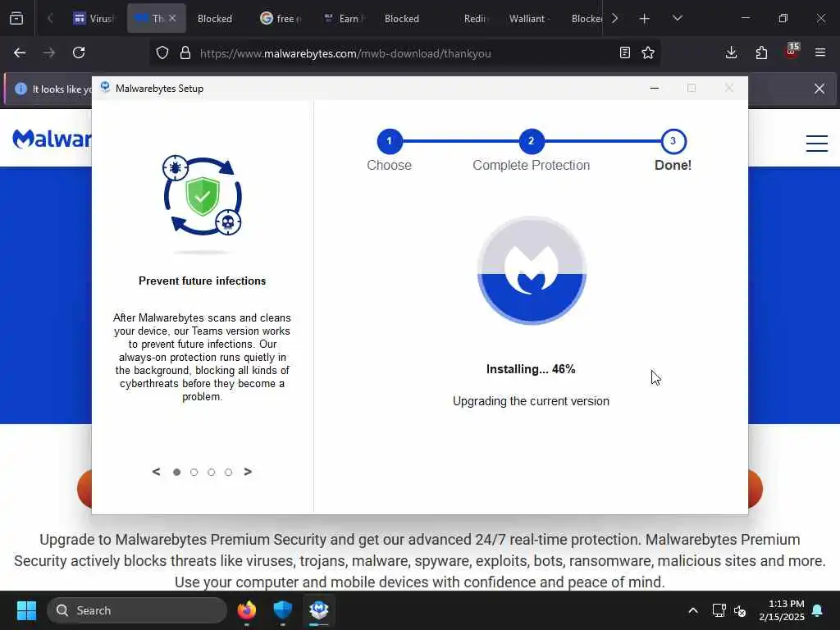Screen dimensions: 840x630
Task: Minimize the Malwarebytes Setup window
Action: tap(654, 88)
